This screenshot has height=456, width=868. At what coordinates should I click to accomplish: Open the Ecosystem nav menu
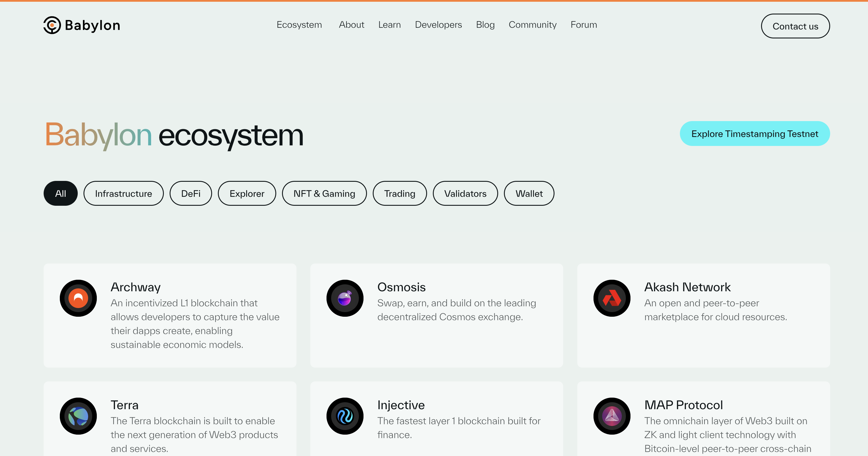coord(299,25)
